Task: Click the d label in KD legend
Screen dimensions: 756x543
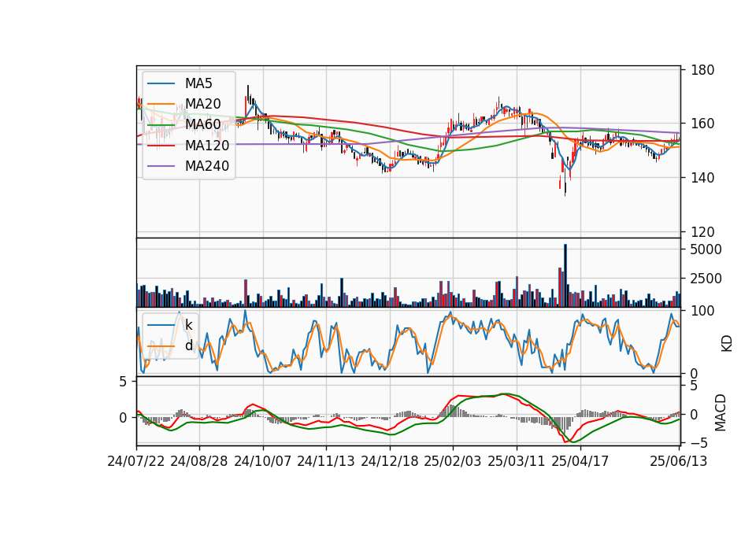Action: point(188,345)
